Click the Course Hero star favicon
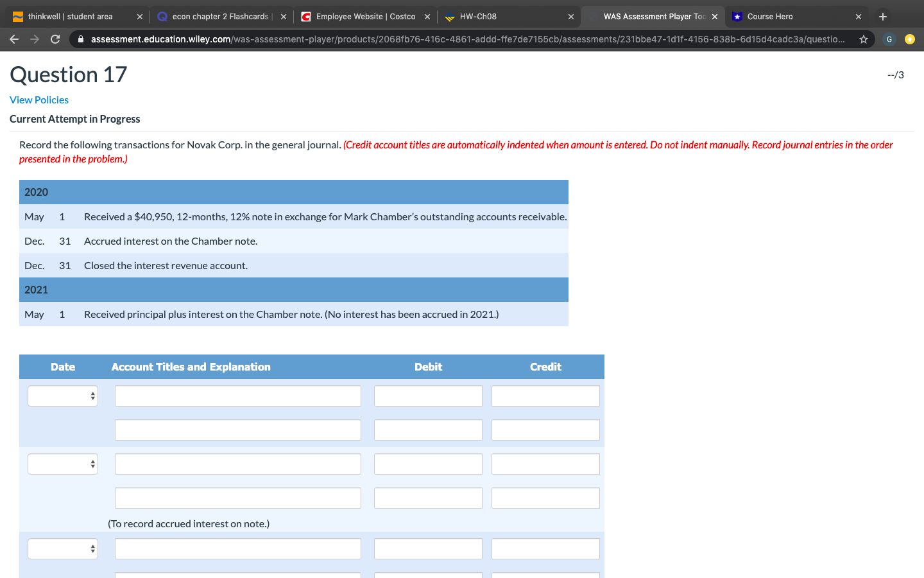 pos(736,16)
